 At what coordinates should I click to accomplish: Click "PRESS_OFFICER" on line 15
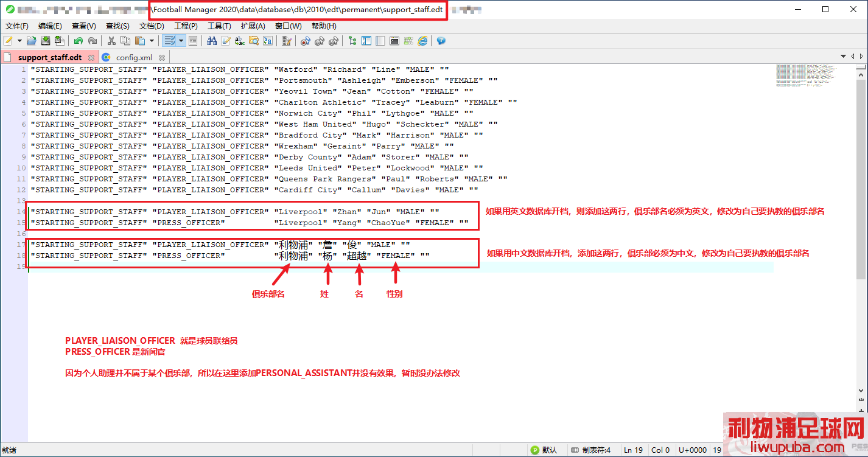(189, 223)
